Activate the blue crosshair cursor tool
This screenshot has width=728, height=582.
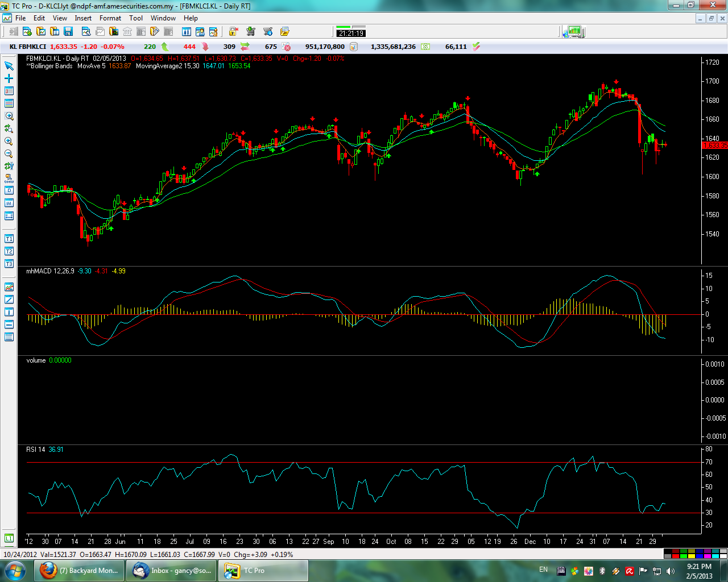[9, 78]
